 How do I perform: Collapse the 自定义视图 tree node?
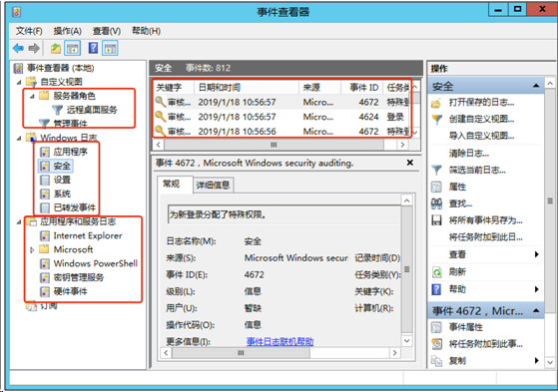pos(19,82)
